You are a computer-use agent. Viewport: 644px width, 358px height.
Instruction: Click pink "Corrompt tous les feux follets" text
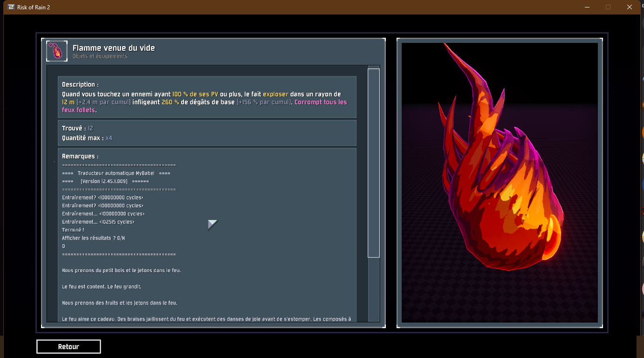[321, 102]
